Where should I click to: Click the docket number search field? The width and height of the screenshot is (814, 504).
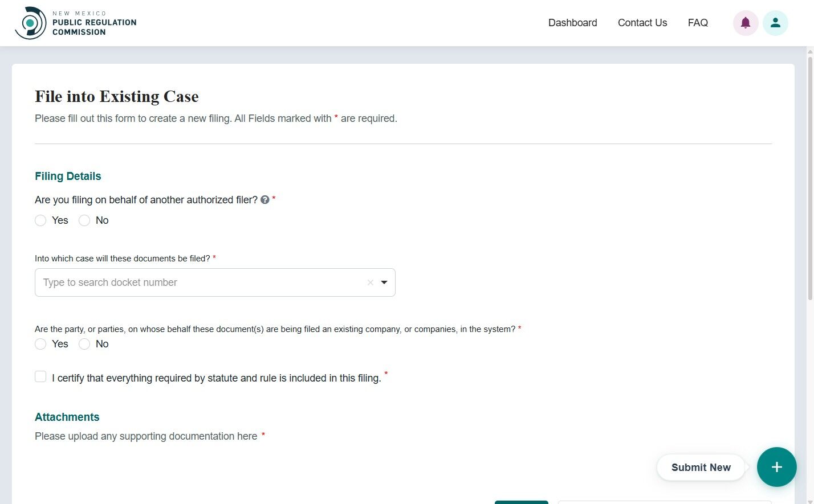click(171, 282)
